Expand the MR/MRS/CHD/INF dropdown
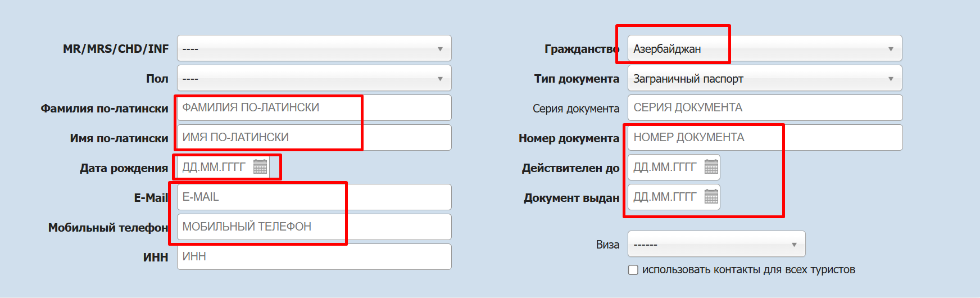The width and height of the screenshot is (980, 298). pos(314,49)
